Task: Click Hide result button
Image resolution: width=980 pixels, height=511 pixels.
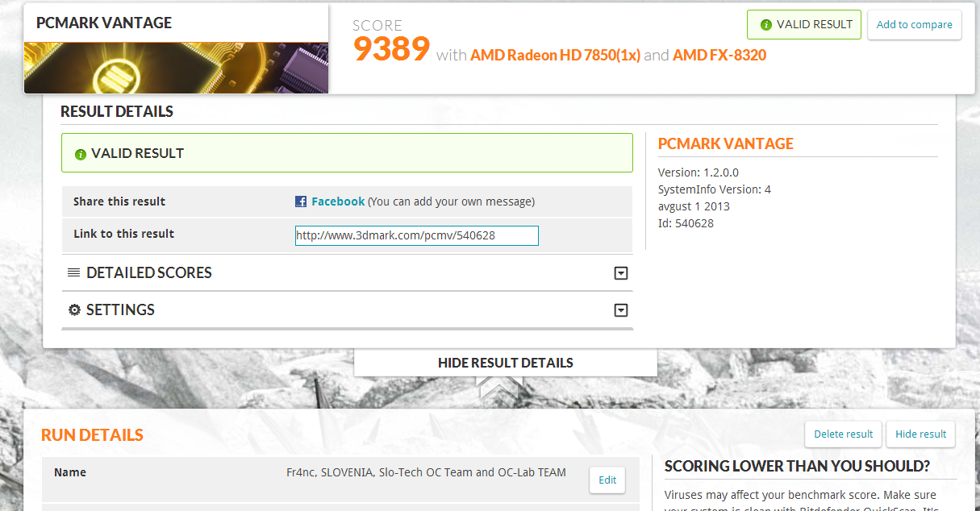Action: 920,434
